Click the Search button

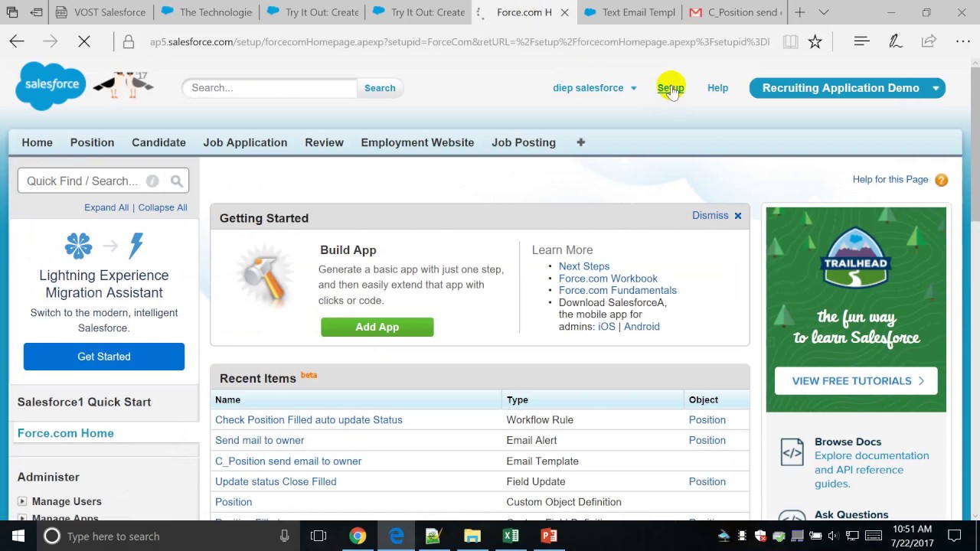tap(380, 88)
